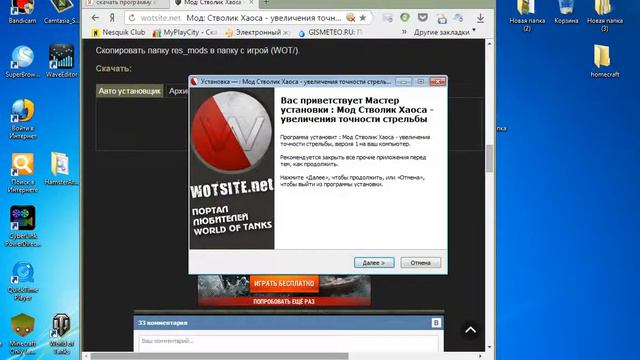Screen dimensions: 640x360
Task: Click the Отмена button in installer
Action: click(x=420, y=262)
